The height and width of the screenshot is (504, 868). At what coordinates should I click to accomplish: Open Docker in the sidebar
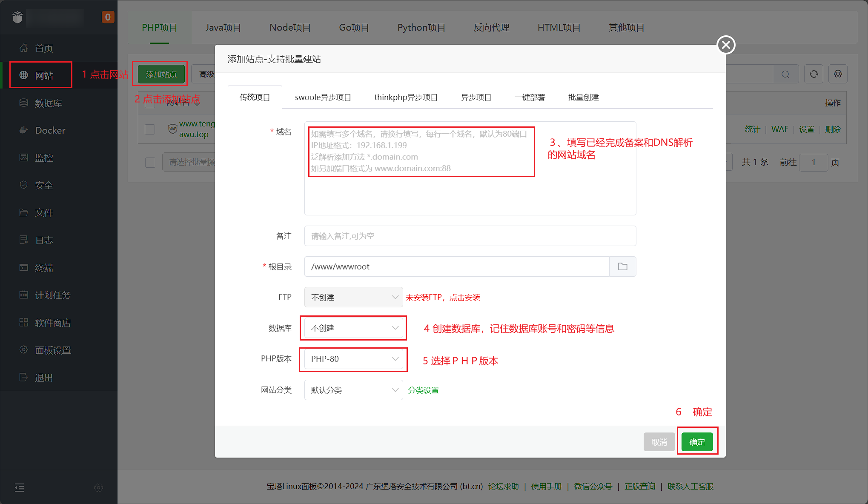[50, 130]
